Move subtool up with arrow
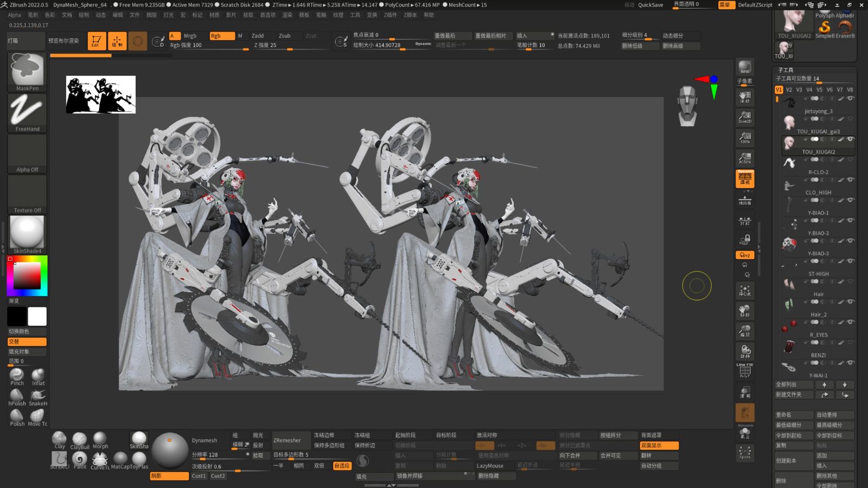The height and width of the screenshot is (488, 868). pos(825,384)
